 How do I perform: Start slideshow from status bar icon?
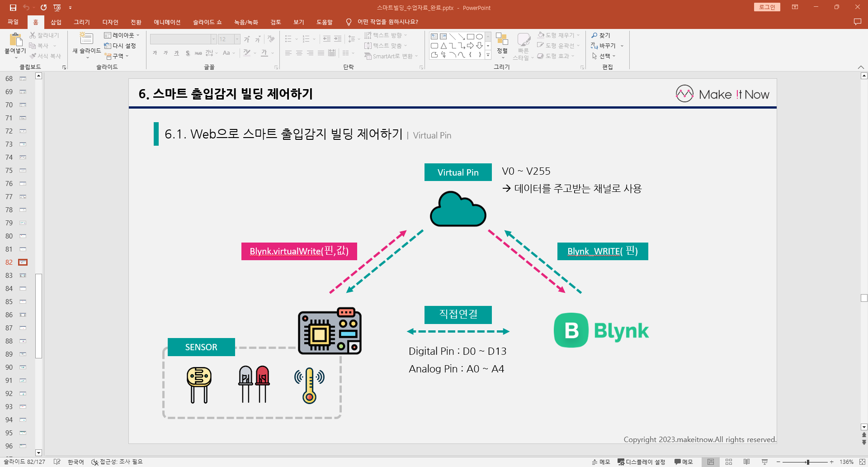[x=764, y=462]
